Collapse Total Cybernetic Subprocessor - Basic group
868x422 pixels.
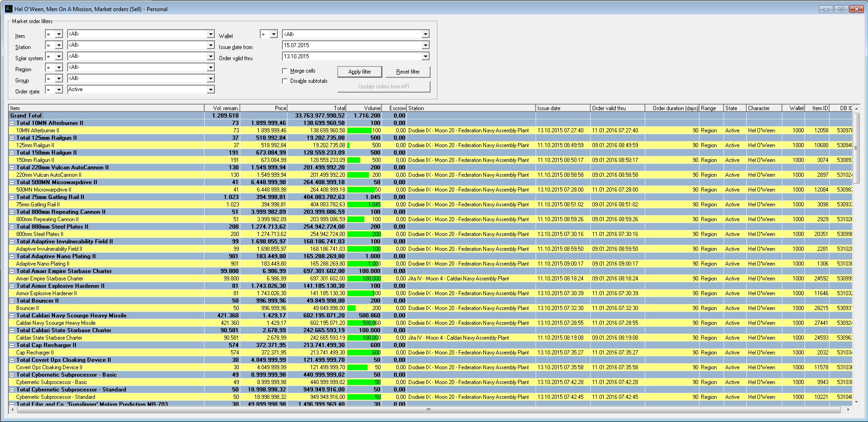click(x=12, y=375)
